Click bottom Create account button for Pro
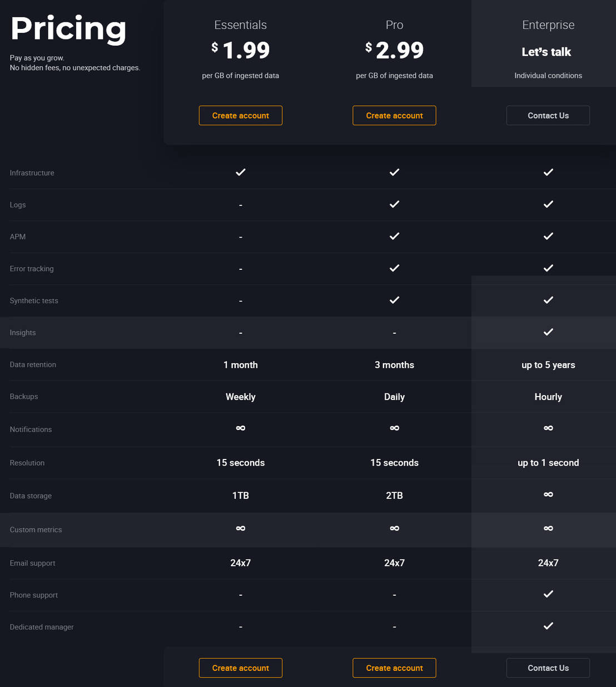Screen dimensions: 616x687 pyautogui.click(x=394, y=668)
